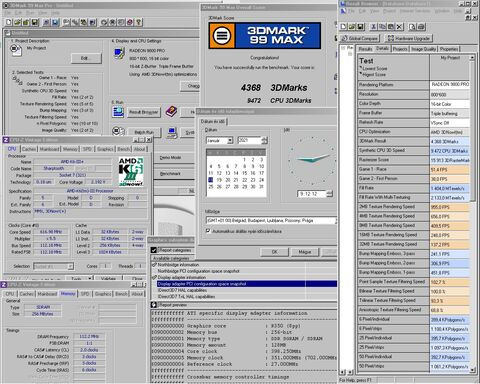Click the analog clock face in date dialog
Image resolution: width=480 pixels, height=384 pixels.
coord(312,160)
